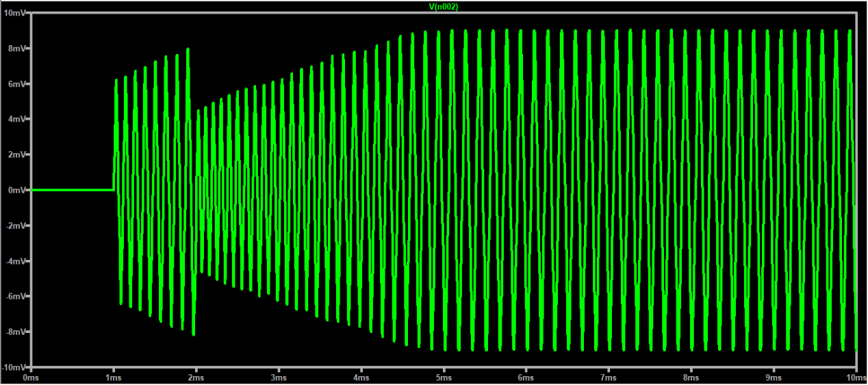
Task: Click the -10mV label at axis bottom
Action: coord(13,367)
